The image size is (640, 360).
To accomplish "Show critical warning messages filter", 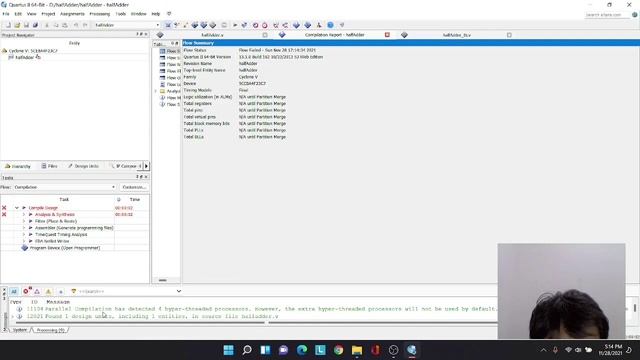I will pos(37,291).
